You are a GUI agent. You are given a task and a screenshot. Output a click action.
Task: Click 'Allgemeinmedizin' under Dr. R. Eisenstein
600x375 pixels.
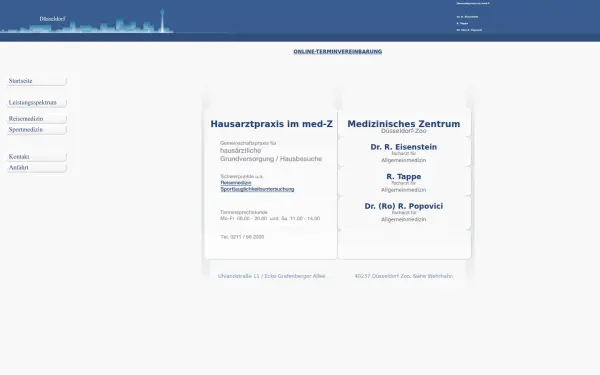click(404, 160)
